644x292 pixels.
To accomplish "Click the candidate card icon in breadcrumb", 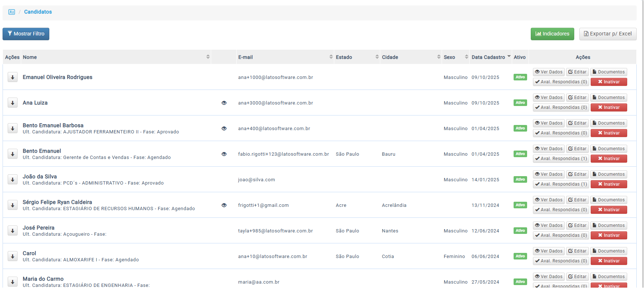I will coord(12,12).
